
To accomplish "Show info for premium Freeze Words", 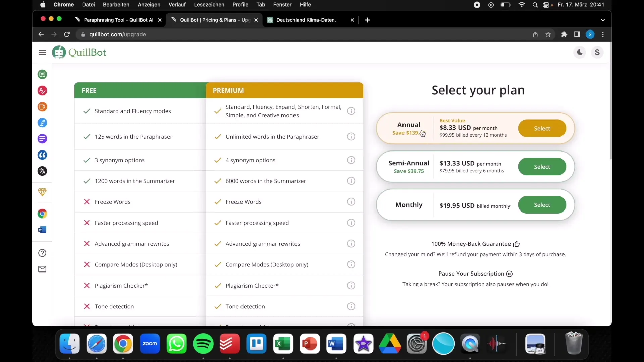I will 351,202.
